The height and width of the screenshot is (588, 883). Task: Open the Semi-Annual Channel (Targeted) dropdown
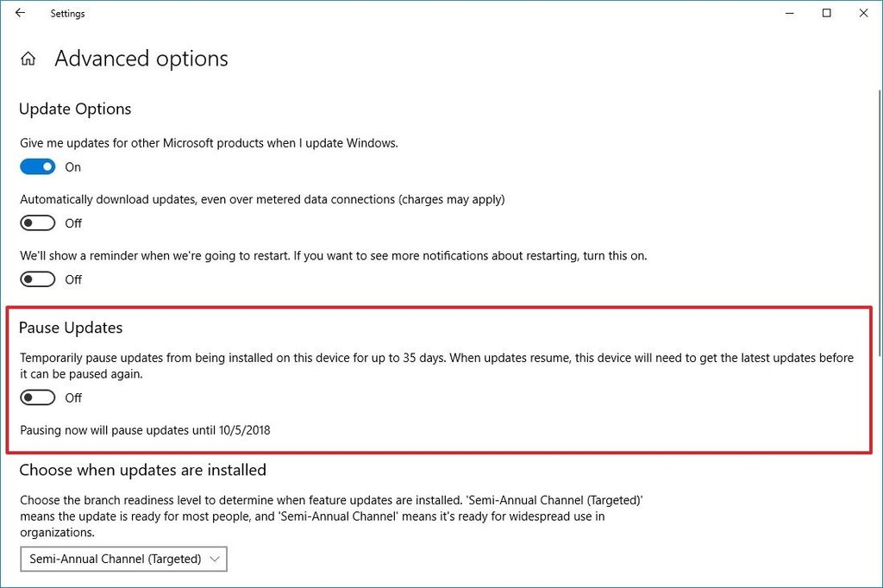click(x=123, y=559)
